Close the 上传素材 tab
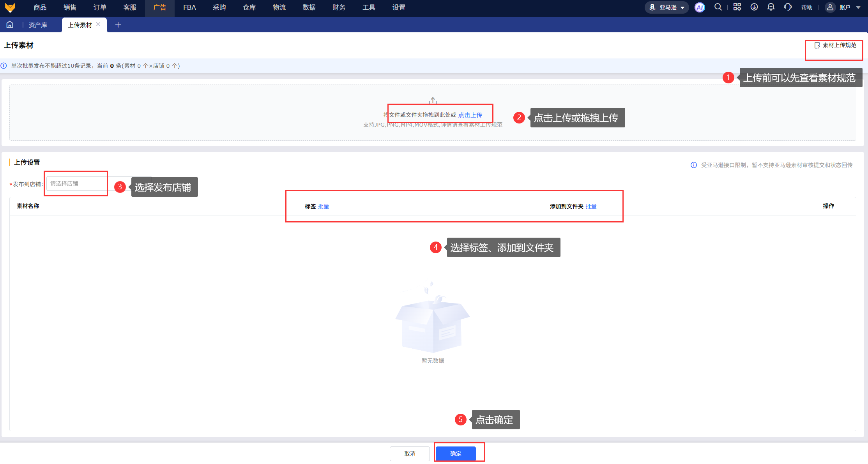The width and height of the screenshot is (868, 464). 98,24
